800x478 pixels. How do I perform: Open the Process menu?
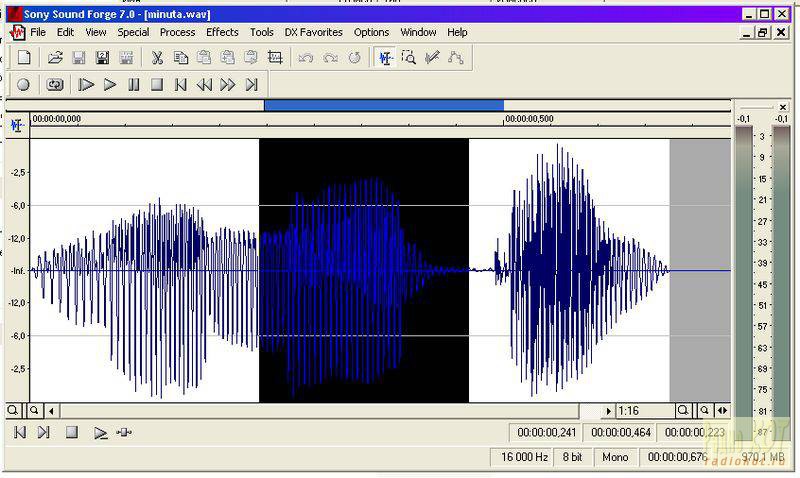coord(177,32)
